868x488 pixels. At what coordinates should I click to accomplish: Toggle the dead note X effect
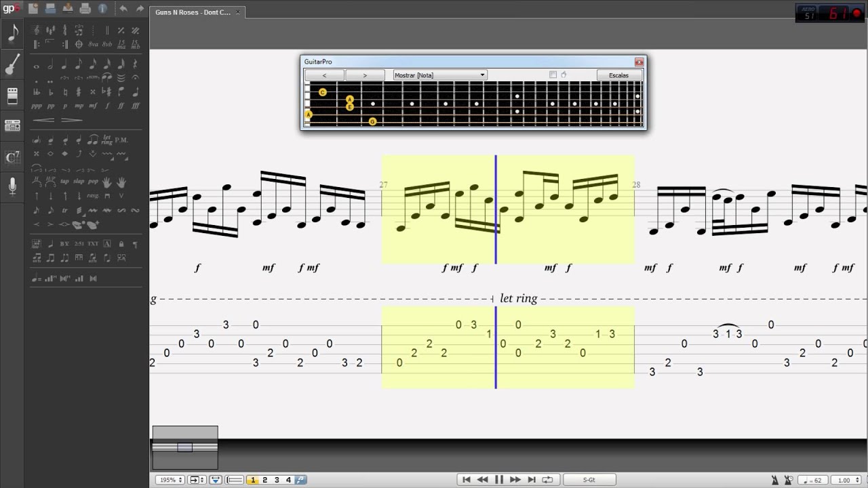tap(36, 154)
